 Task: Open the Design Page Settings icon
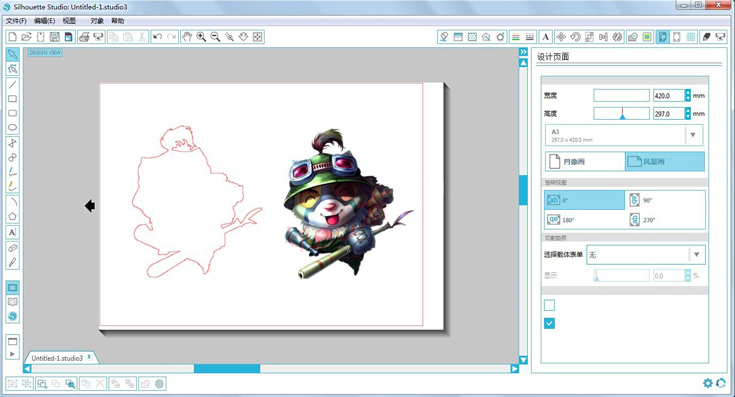(x=662, y=37)
